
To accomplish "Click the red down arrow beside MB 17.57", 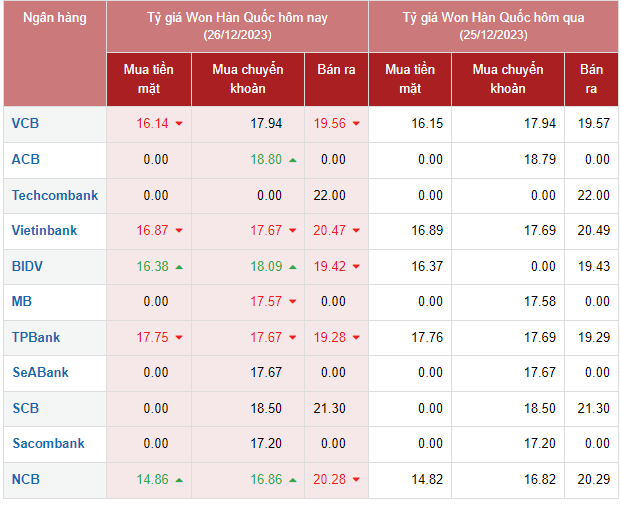I will pos(292,302).
